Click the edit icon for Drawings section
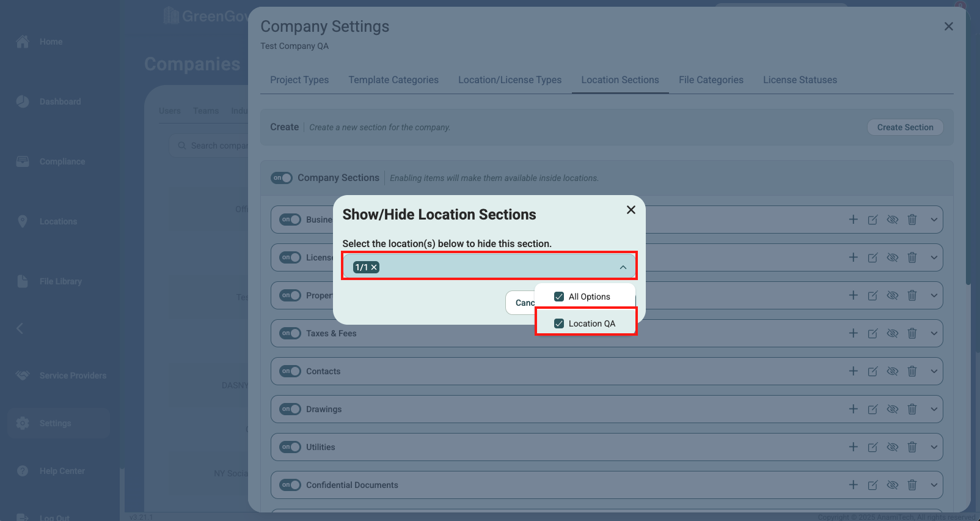 [x=872, y=409]
